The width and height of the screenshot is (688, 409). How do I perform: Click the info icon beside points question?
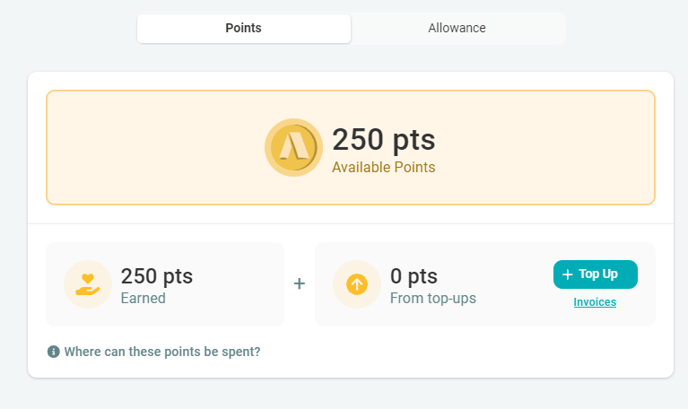[x=53, y=352]
